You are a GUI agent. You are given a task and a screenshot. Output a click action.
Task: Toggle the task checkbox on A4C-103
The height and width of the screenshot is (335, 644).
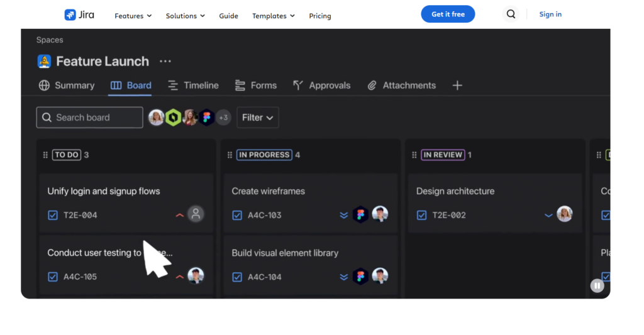tap(237, 215)
